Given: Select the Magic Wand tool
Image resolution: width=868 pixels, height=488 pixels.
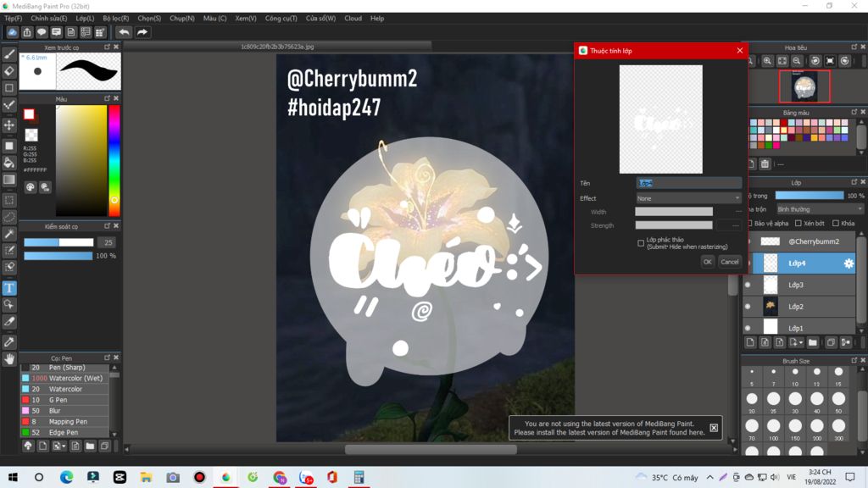Looking at the screenshot, I should click(9, 234).
